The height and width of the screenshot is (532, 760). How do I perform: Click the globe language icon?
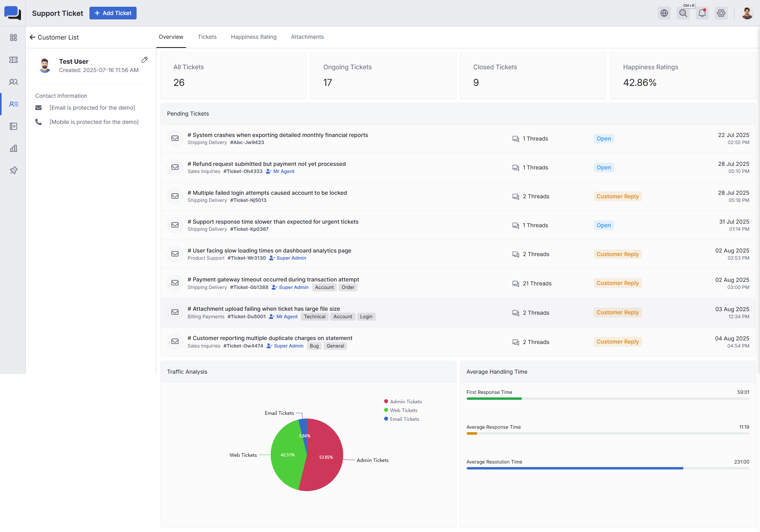coord(664,13)
